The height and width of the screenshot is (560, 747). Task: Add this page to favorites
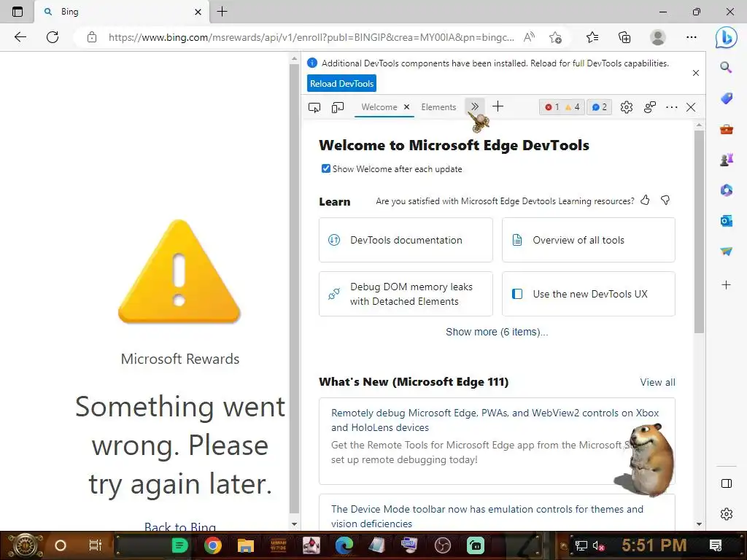555,37
